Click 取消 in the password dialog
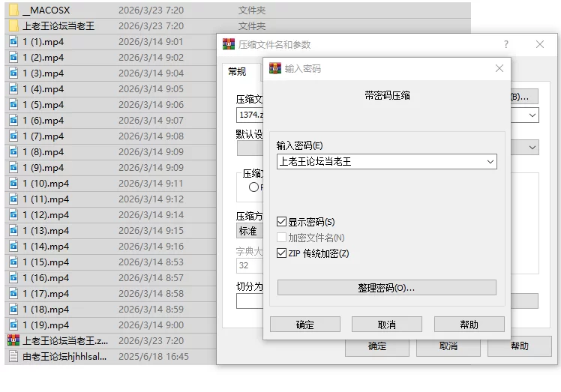The image size is (561, 392). (387, 325)
